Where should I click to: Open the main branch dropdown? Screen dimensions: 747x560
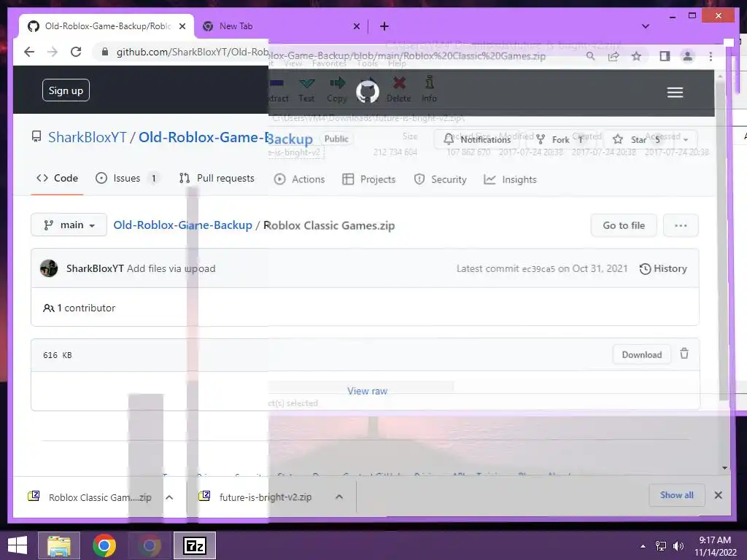tap(69, 225)
